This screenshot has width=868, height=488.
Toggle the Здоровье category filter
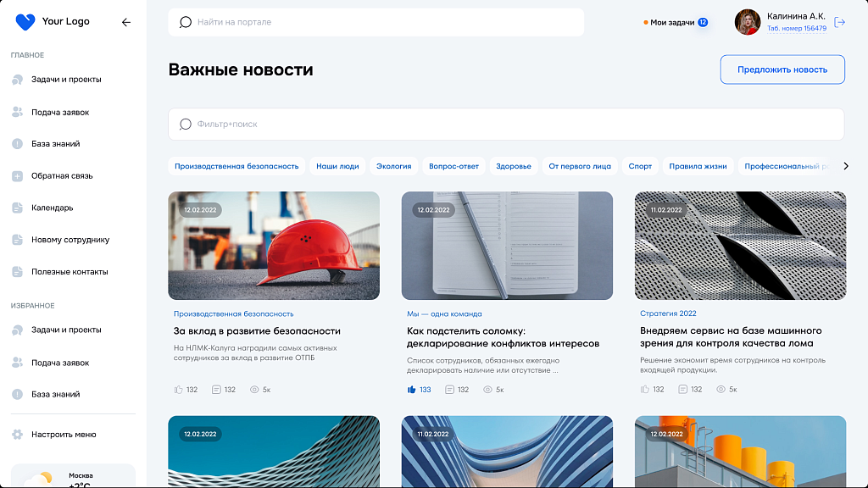coord(513,166)
